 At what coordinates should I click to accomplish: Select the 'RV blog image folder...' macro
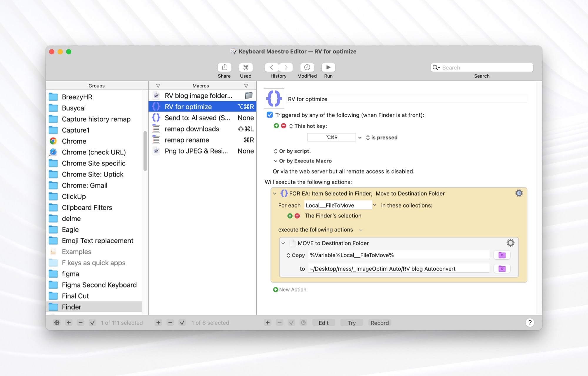click(202, 96)
